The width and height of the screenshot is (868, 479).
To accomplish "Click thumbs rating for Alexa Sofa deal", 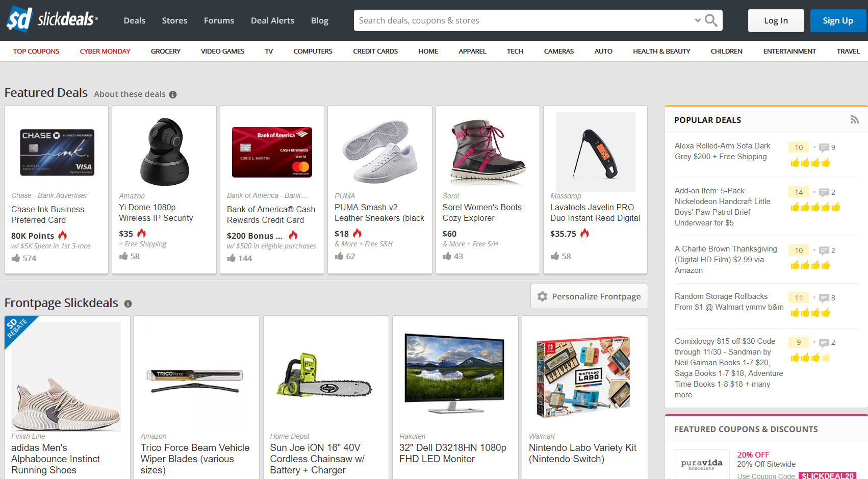I will click(810, 163).
